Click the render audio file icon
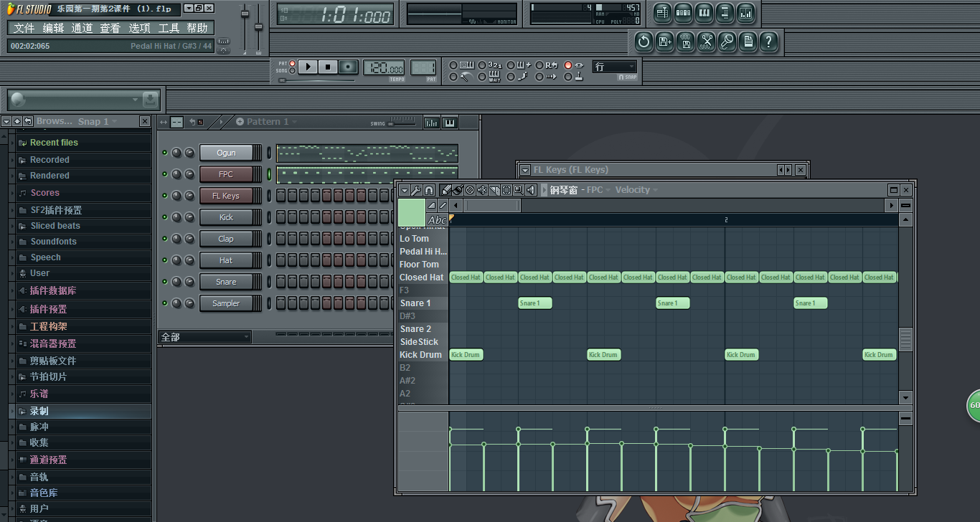 [x=686, y=42]
